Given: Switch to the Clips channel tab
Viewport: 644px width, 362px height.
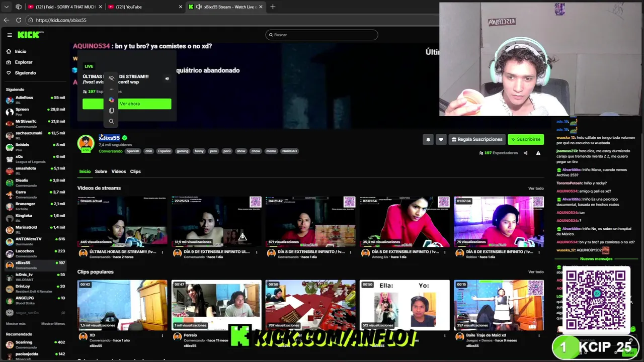Looking at the screenshot, I should tap(135, 171).
